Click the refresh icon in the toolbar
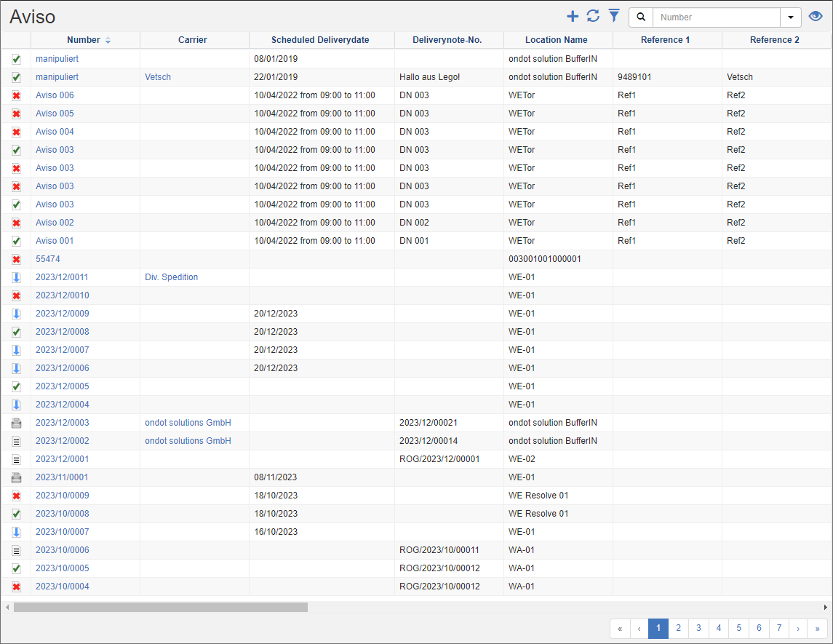The width and height of the screenshot is (833, 644). (x=593, y=17)
